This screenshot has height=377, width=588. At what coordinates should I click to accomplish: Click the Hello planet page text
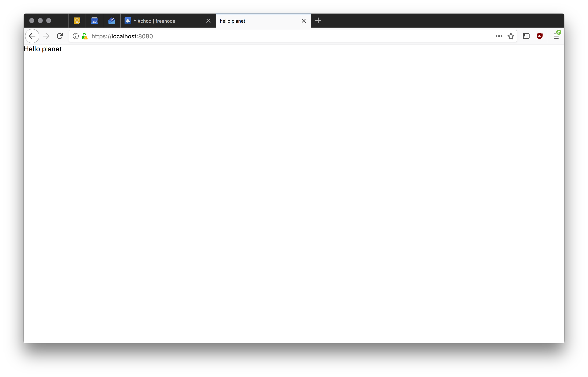click(x=43, y=49)
